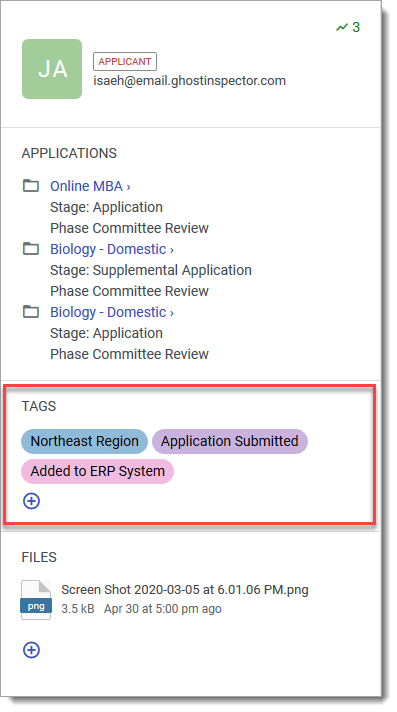
Task: Click folder icon for Supplemental Application entry
Action: [31, 249]
